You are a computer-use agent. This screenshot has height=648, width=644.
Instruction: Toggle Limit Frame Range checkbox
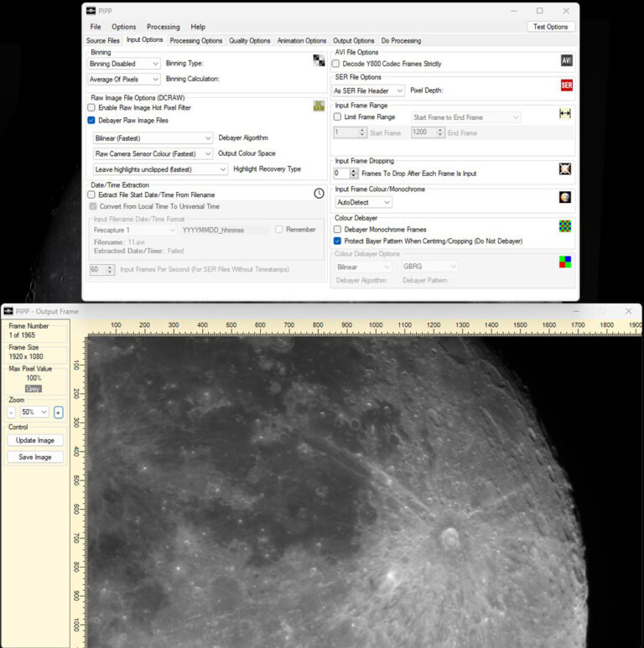337,117
